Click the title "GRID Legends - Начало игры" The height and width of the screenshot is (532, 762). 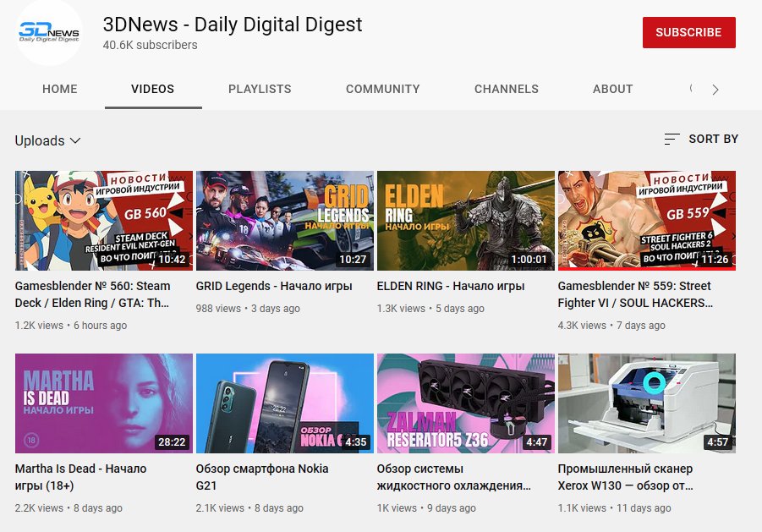(x=274, y=286)
